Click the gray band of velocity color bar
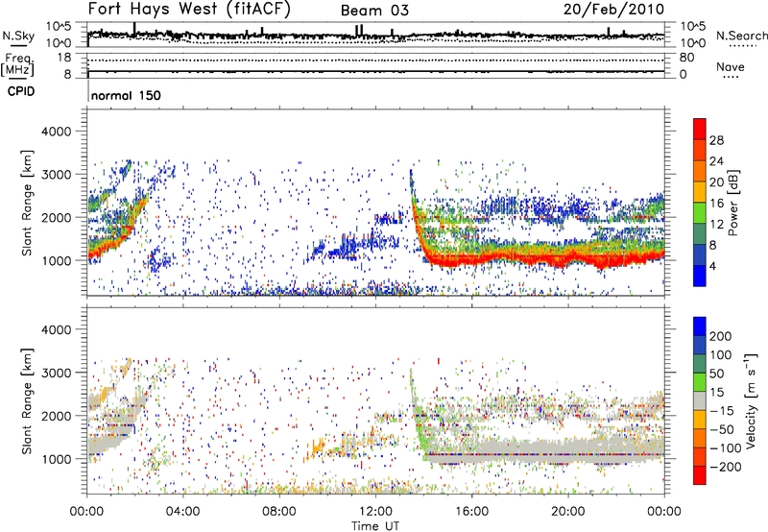This screenshot has width=768, height=532. [700, 400]
